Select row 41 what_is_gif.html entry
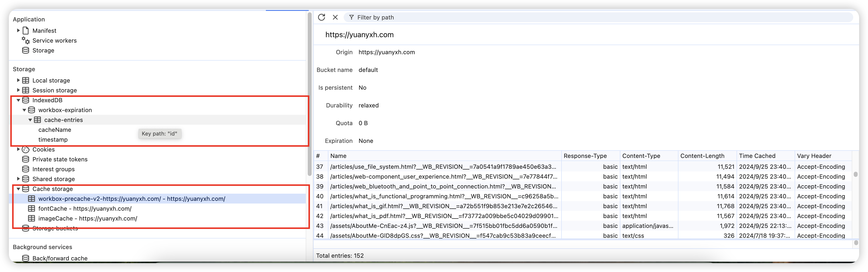 point(443,206)
